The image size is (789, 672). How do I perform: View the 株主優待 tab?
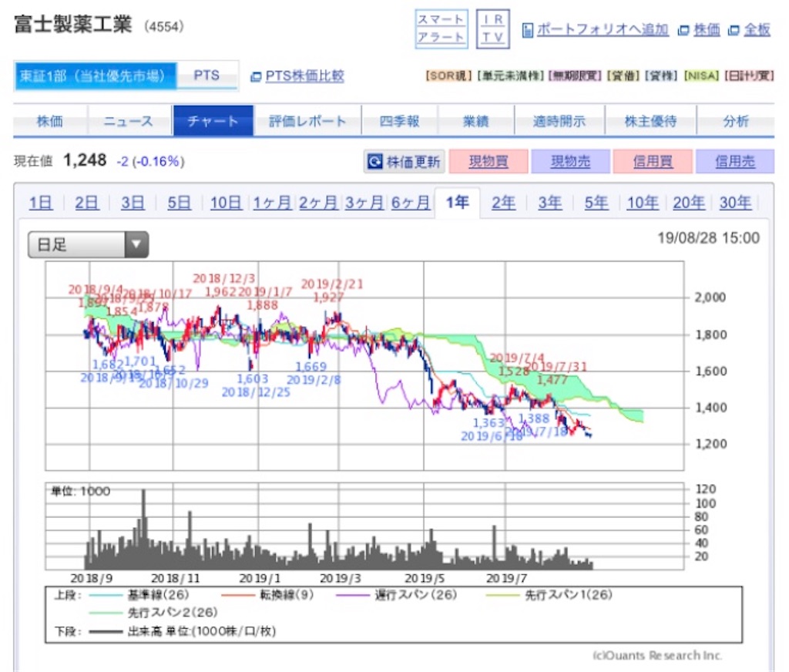click(x=650, y=121)
